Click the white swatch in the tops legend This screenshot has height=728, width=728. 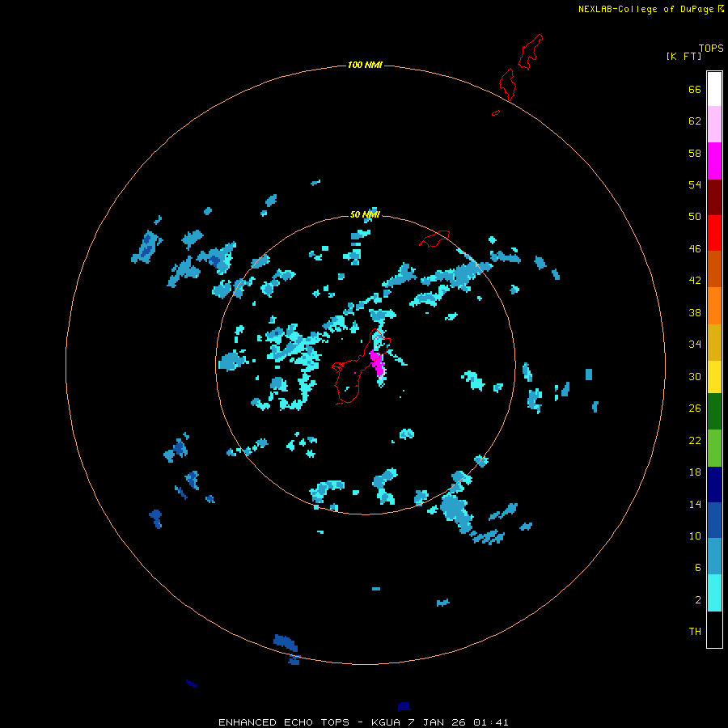click(x=714, y=89)
